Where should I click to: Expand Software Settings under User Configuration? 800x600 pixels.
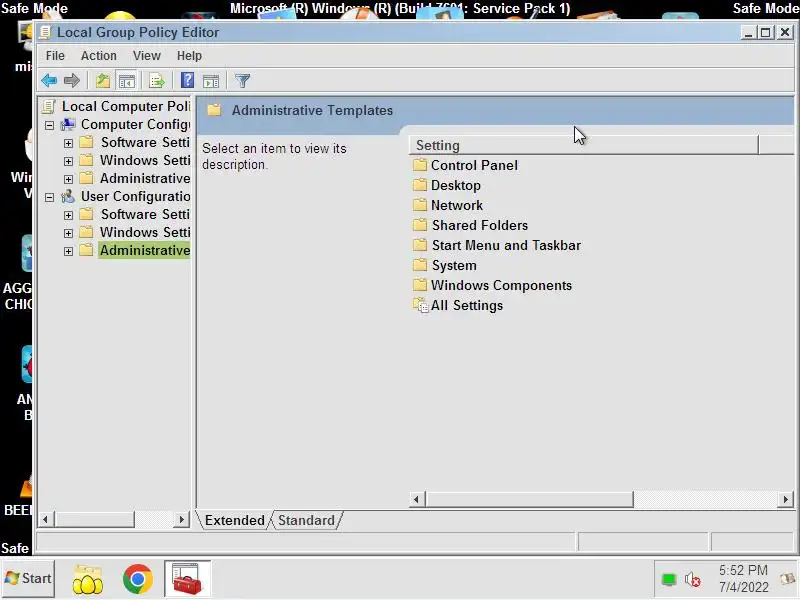tap(68, 215)
